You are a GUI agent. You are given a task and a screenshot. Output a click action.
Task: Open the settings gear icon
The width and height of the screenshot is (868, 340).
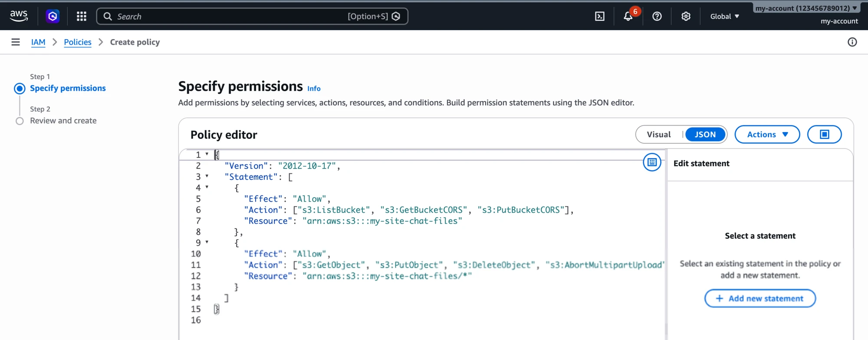click(686, 16)
